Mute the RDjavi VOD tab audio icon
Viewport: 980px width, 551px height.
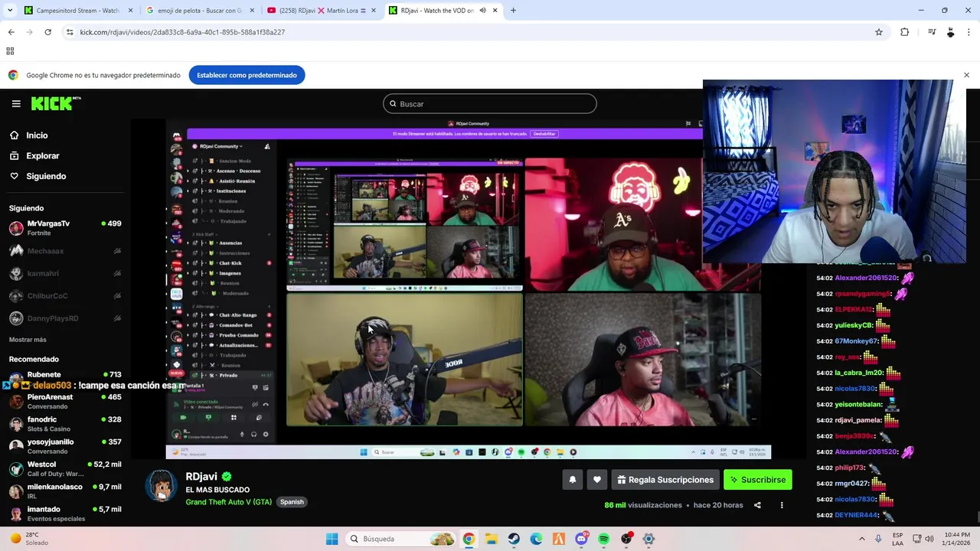coord(482,11)
